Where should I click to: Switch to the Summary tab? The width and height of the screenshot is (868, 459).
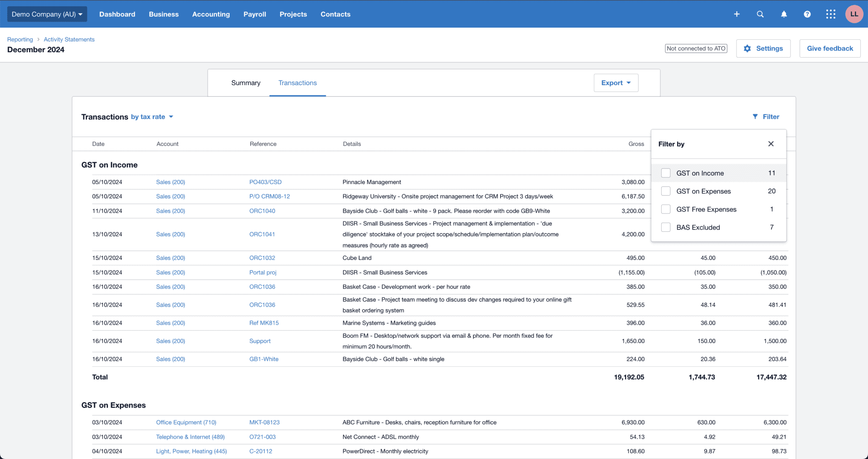tap(246, 83)
